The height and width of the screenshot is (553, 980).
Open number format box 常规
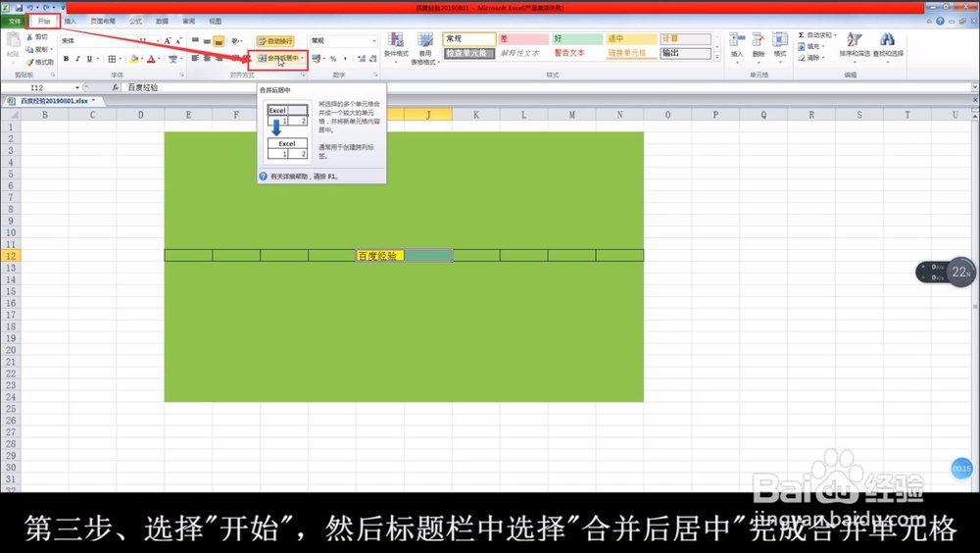point(344,40)
